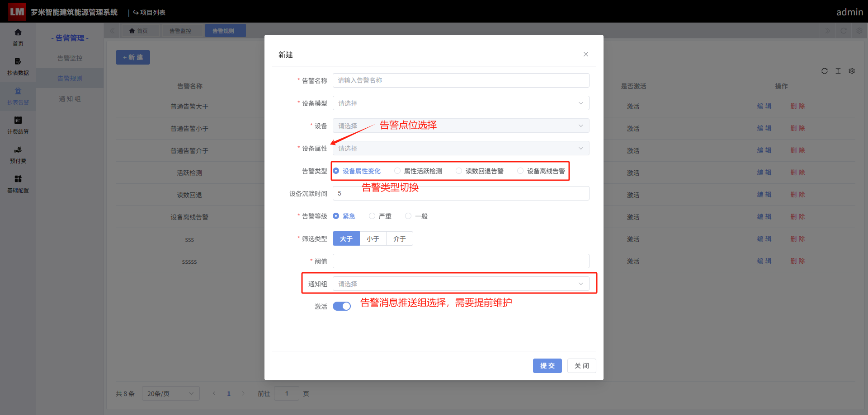
Task: Click the admin user label
Action: tap(849, 12)
